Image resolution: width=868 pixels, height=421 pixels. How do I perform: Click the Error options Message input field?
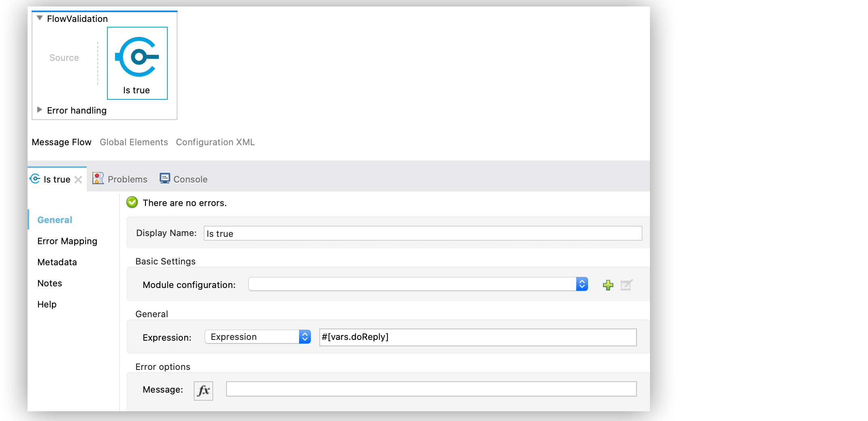click(x=431, y=389)
